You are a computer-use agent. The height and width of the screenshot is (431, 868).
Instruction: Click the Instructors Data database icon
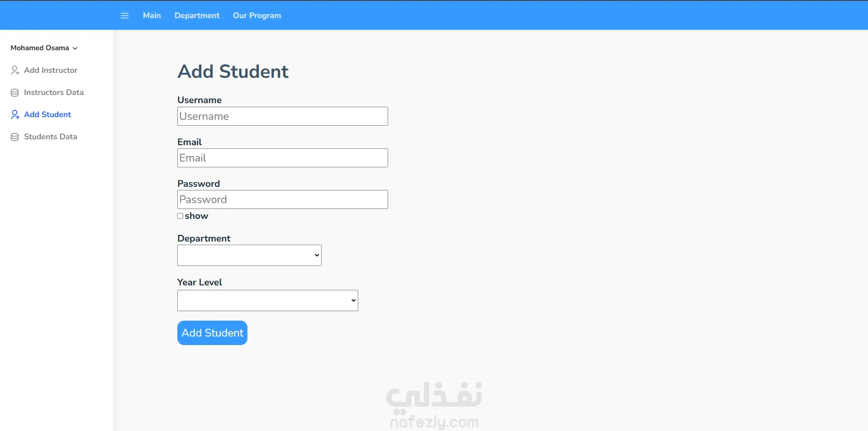pos(15,93)
